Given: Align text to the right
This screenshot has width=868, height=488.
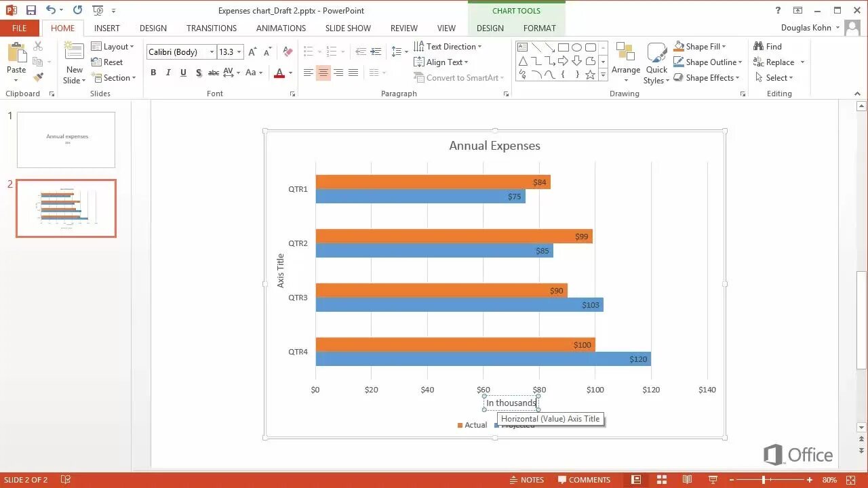Looking at the screenshot, I should 338,73.
